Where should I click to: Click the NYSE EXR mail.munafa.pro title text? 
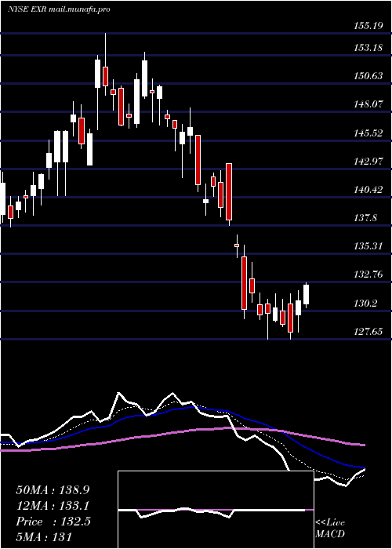point(59,9)
